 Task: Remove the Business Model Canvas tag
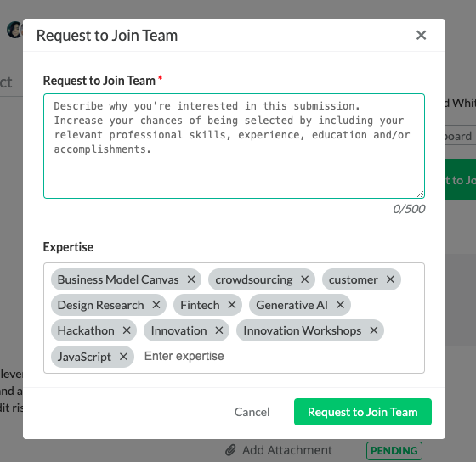[191, 279]
